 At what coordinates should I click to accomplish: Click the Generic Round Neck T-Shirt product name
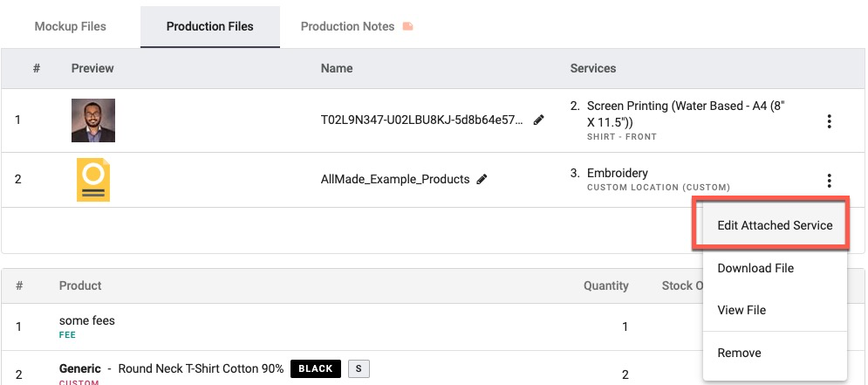click(172, 368)
